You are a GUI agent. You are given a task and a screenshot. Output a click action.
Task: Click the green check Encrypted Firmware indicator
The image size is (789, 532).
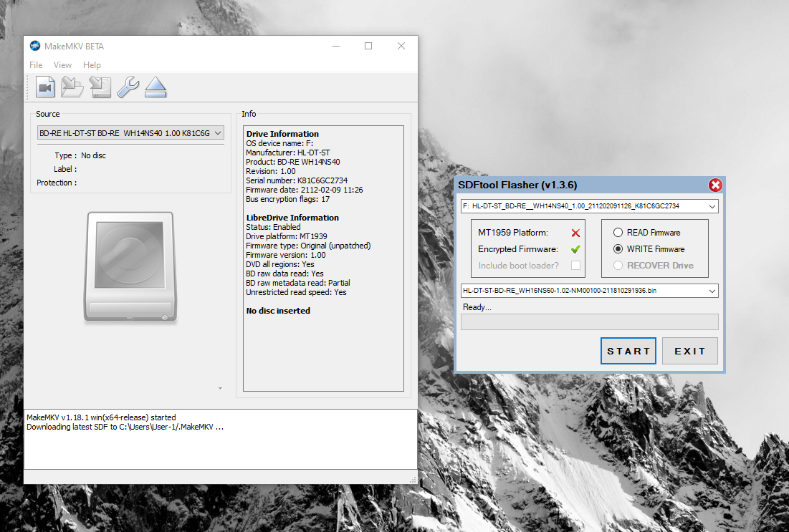click(x=575, y=249)
